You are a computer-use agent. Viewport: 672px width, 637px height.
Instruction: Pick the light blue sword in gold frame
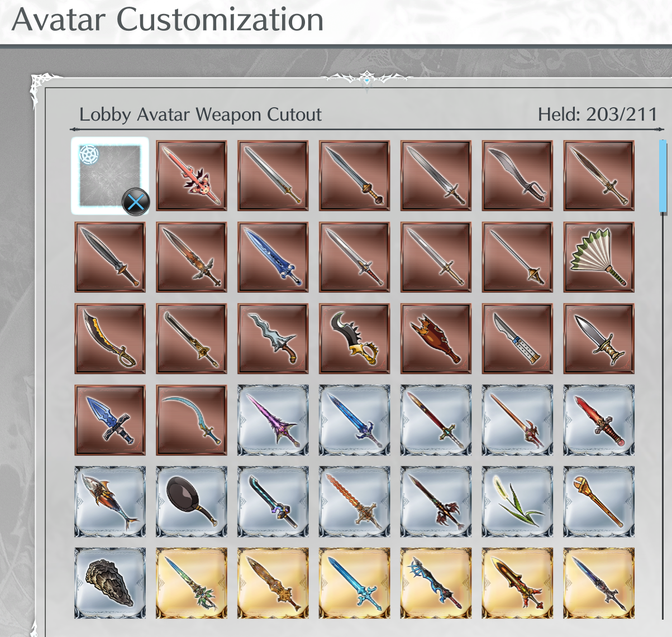355,583
